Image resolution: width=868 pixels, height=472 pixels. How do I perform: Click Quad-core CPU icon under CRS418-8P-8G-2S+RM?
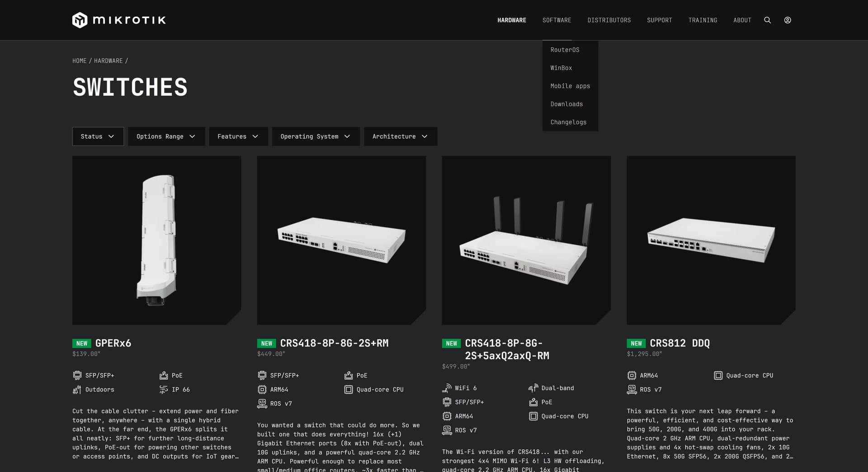[x=349, y=389]
